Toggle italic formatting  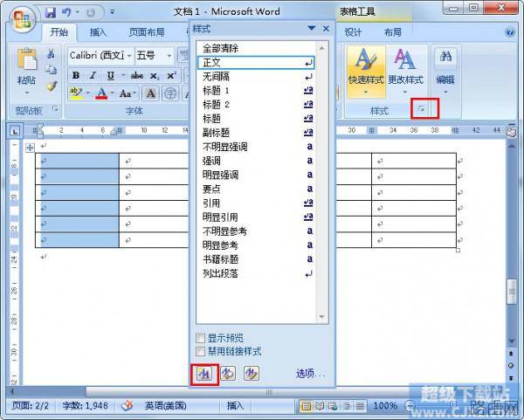(93, 75)
